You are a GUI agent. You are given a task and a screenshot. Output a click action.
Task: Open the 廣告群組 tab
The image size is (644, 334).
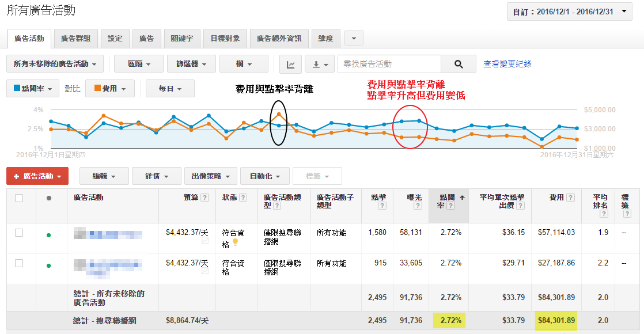(x=75, y=38)
